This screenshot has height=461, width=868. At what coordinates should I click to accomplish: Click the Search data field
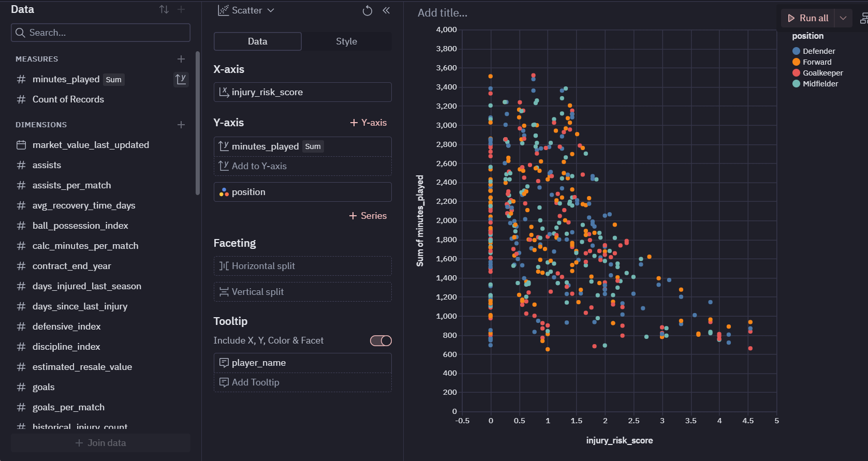tap(100, 33)
